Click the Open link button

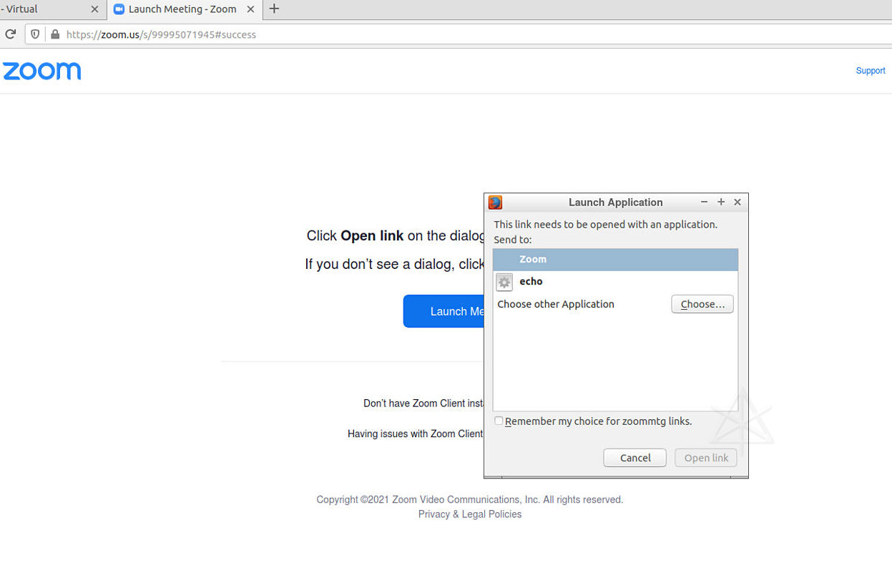(x=705, y=458)
